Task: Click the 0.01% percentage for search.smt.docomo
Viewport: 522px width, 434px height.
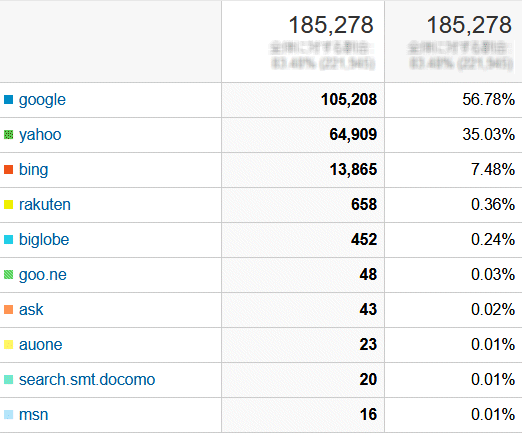Action: coord(493,380)
